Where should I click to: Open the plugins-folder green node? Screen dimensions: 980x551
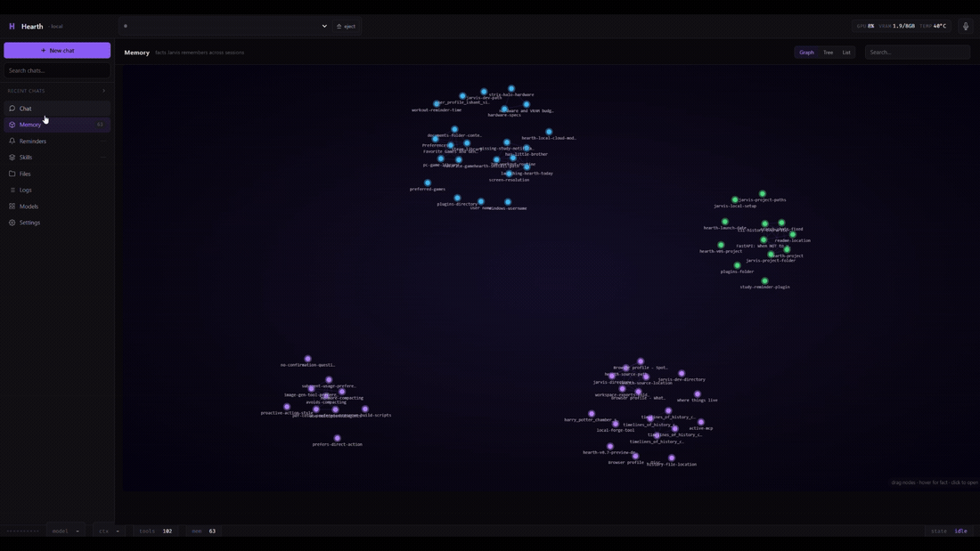(x=738, y=265)
